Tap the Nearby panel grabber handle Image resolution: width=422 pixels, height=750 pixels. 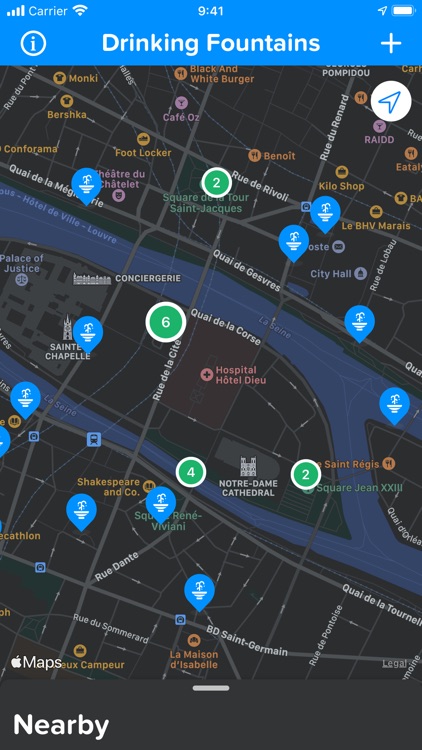211,688
